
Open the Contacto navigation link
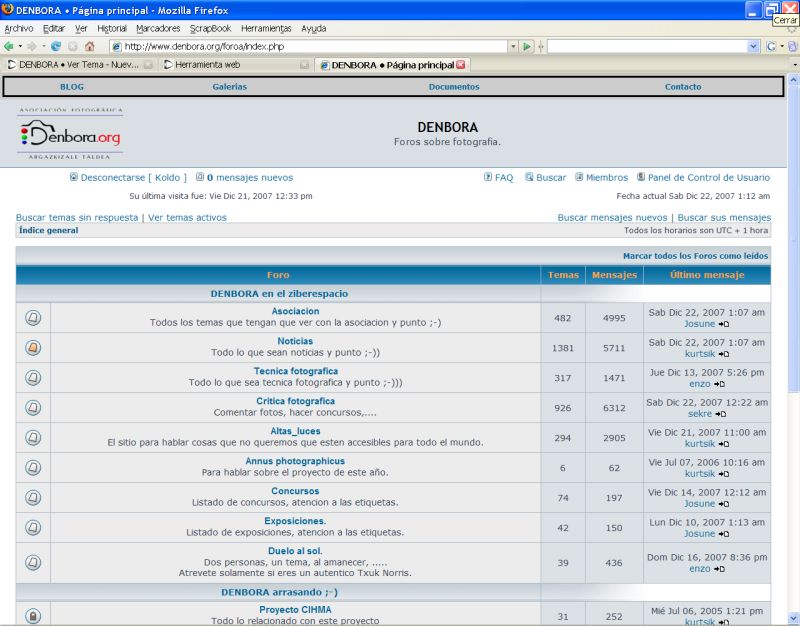coord(683,87)
